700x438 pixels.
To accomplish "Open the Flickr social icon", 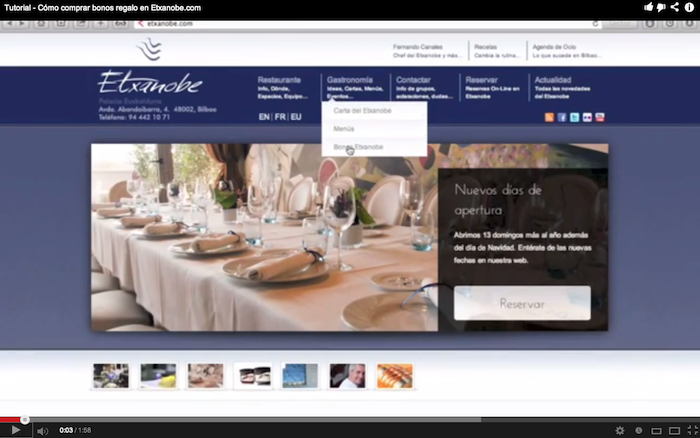I will click(587, 117).
